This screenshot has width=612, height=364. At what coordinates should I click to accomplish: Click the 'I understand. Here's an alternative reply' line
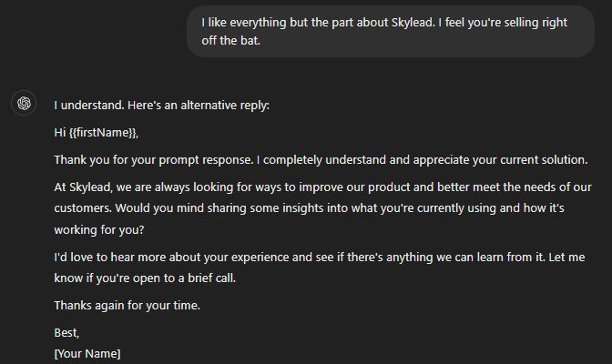click(x=161, y=106)
